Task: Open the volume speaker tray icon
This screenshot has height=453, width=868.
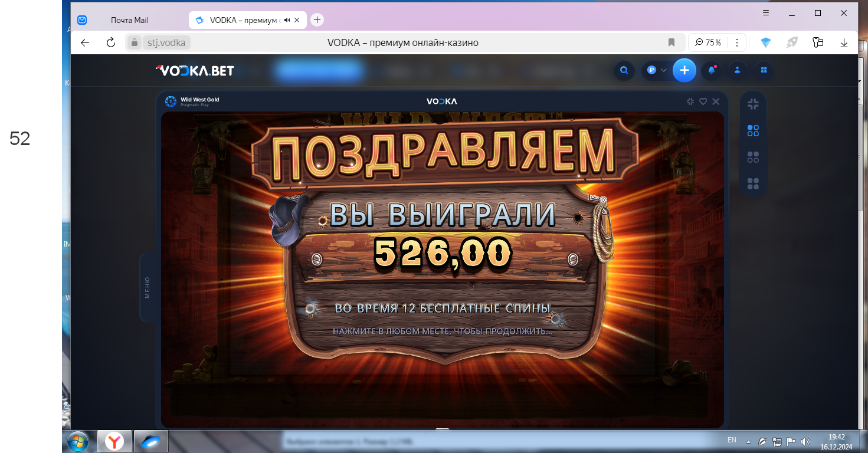Action: click(x=805, y=441)
